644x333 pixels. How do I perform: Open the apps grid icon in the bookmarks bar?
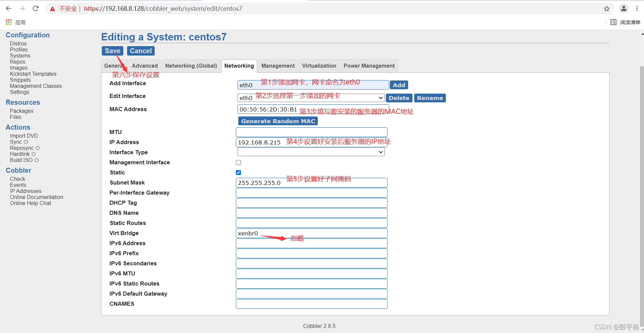[x=9, y=22]
